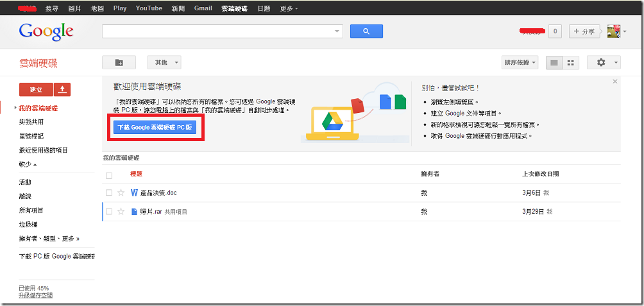Star the 照片.rar file
644x306 pixels.
coord(121,212)
